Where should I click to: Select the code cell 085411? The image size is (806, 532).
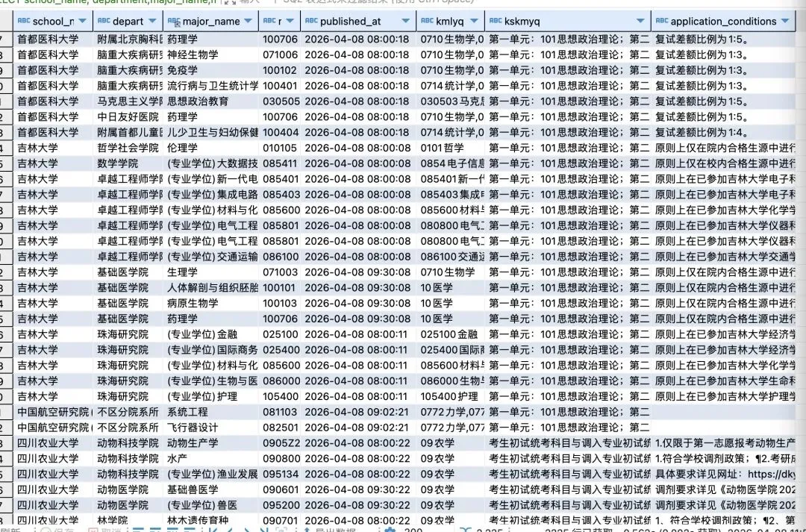tap(280, 163)
